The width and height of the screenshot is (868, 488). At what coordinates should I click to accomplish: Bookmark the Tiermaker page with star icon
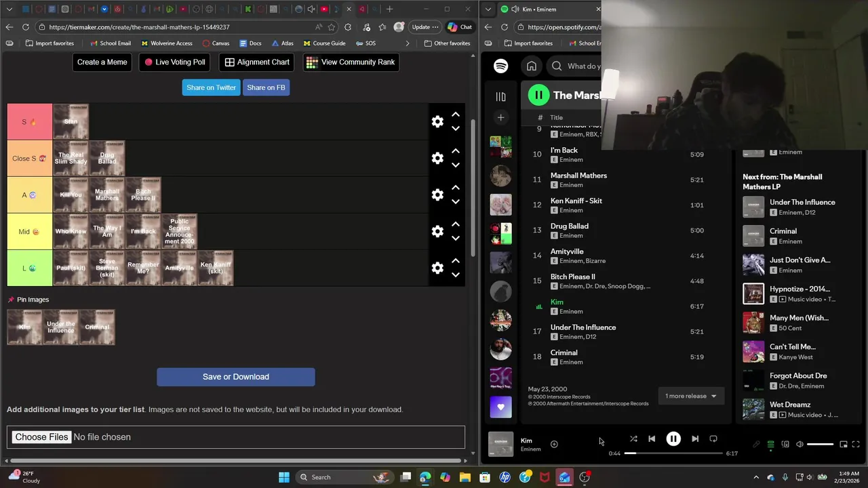[332, 27]
